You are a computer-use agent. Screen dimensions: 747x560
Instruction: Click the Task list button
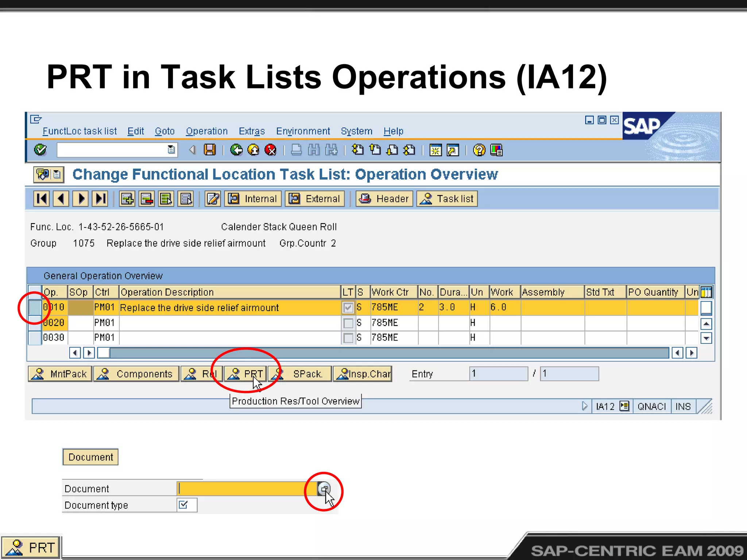447,199
